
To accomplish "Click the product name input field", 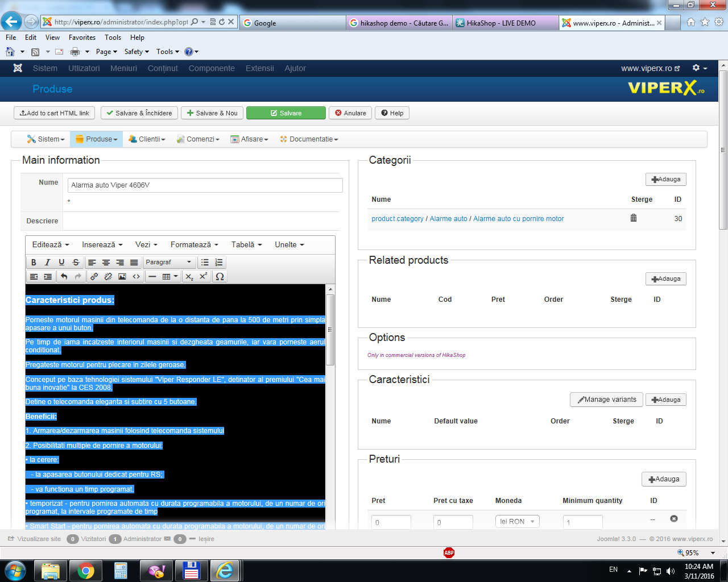I will [x=205, y=185].
